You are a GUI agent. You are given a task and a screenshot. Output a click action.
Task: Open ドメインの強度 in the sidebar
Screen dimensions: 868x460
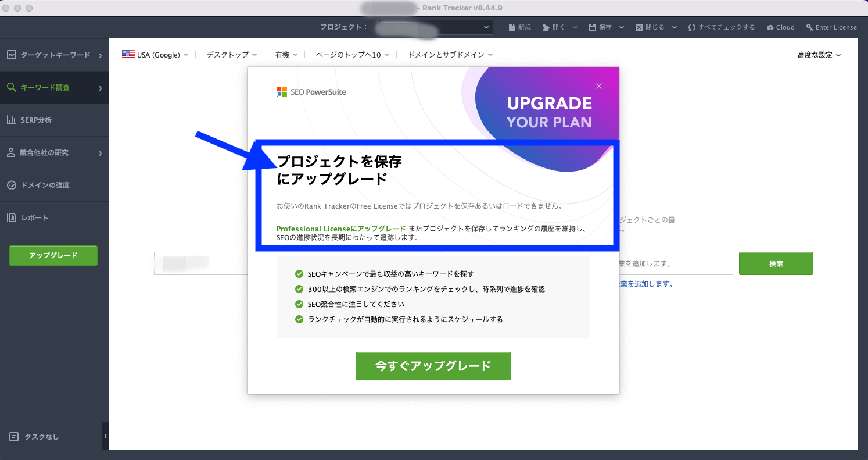click(54, 186)
